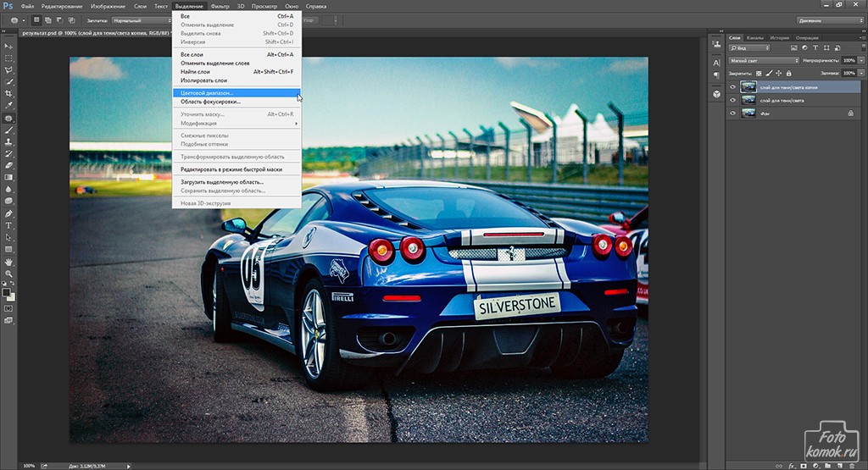Select the Rectangular Marquee tool
The image size is (868, 470).
pyautogui.click(x=8, y=58)
